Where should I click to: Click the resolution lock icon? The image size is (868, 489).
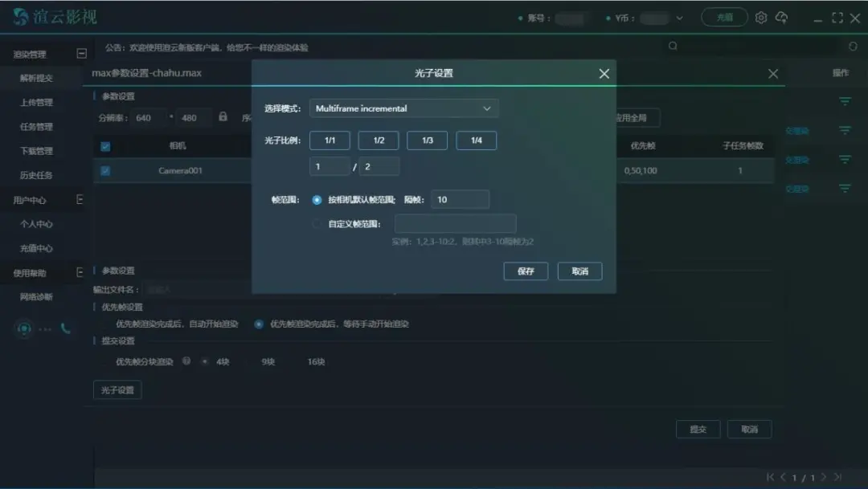pos(223,117)
